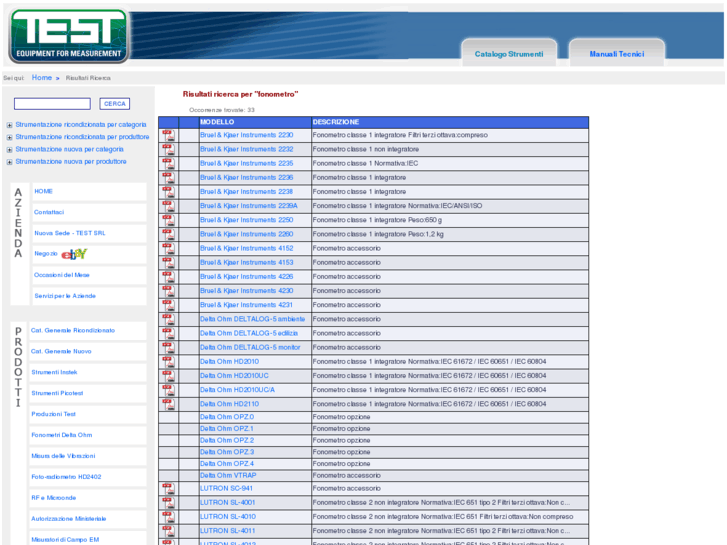Open Nuova Sede - TEST SRL item

(x=70, y=233)
